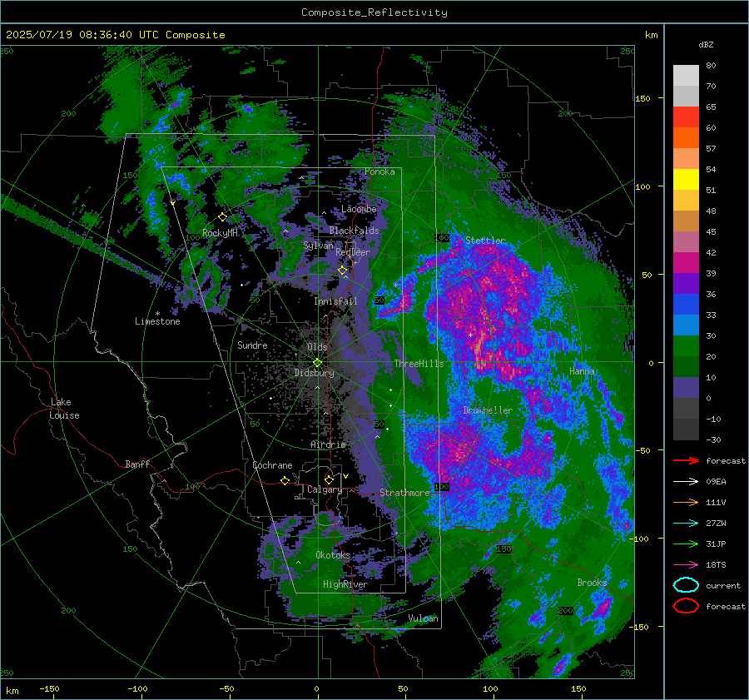Click the dBZ legend heading
This screenshot has height=700, width=749.
706,44
